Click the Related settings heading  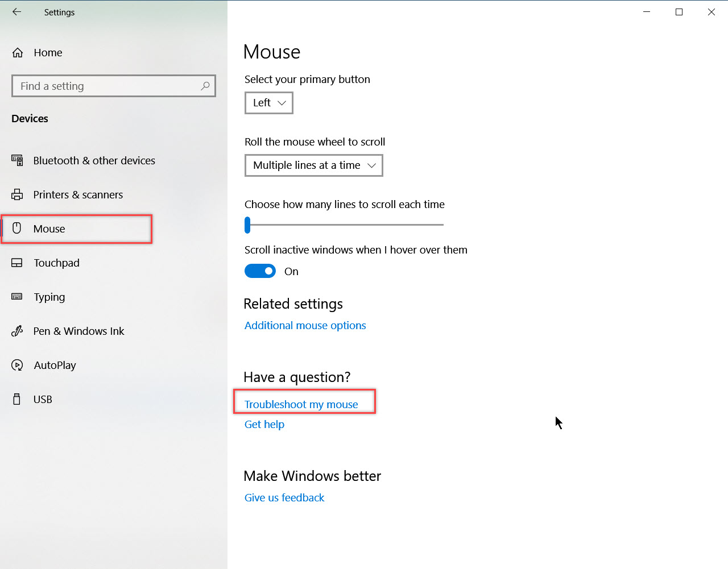click(293, 304)
